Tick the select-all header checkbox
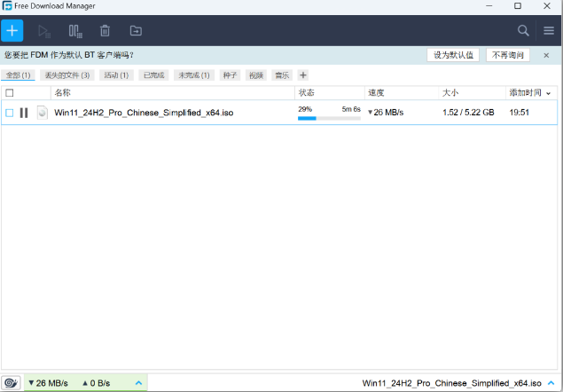563x392 pixels. [x=10, y=92]
